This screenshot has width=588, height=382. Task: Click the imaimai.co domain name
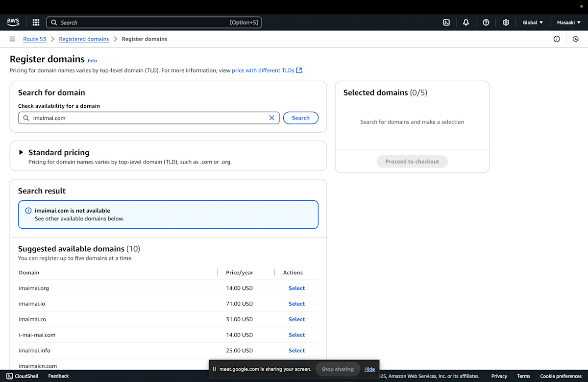[32, 319]
